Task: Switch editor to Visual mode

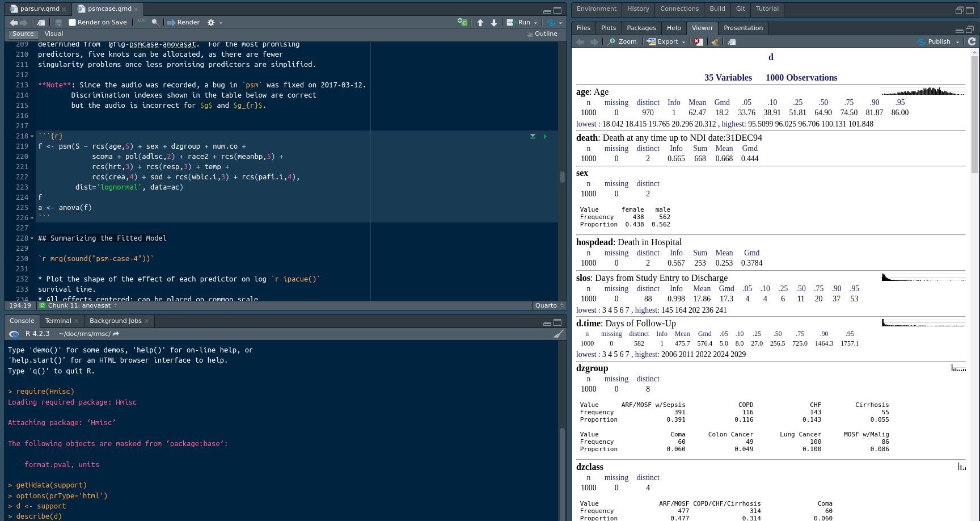Action: pos(54,34)
